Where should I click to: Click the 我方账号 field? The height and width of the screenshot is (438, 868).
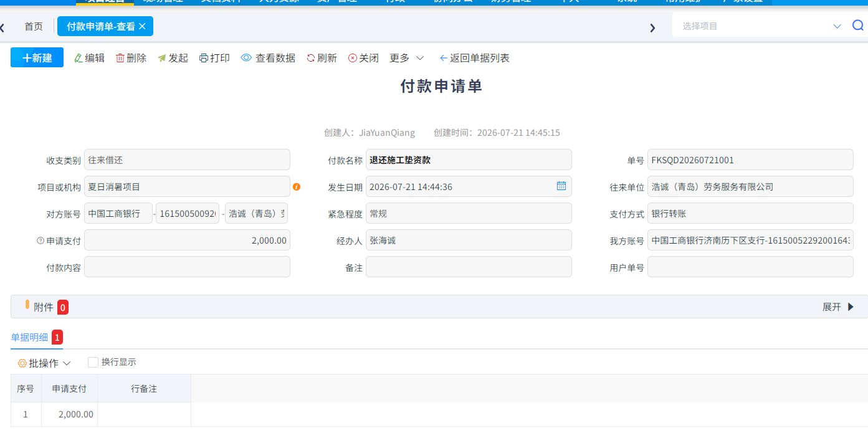(x=750, y=240)
